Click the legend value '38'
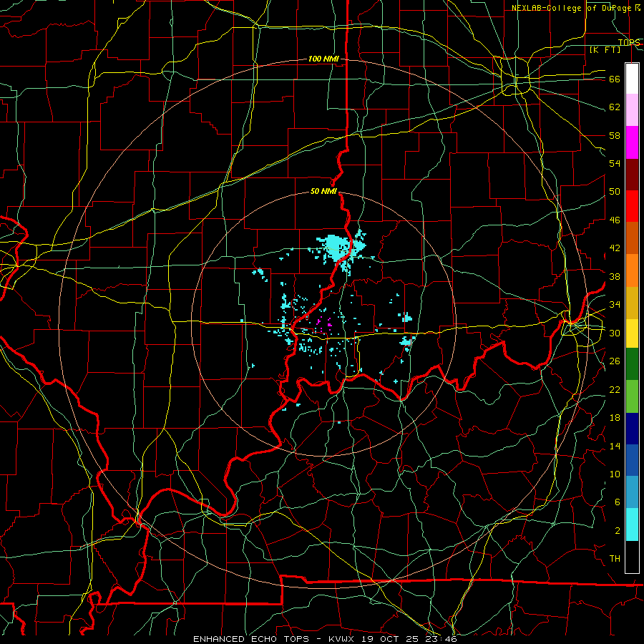The width and height of the screenshot is (644, 644). (615, 276)
